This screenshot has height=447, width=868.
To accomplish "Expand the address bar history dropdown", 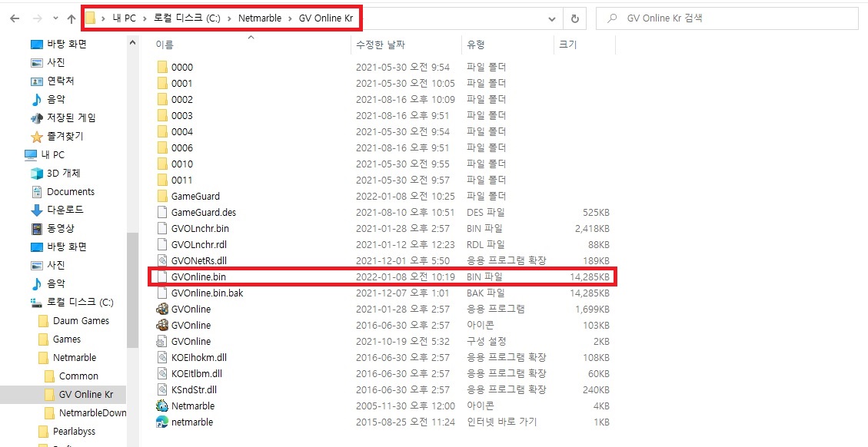I will click(552, 18).
